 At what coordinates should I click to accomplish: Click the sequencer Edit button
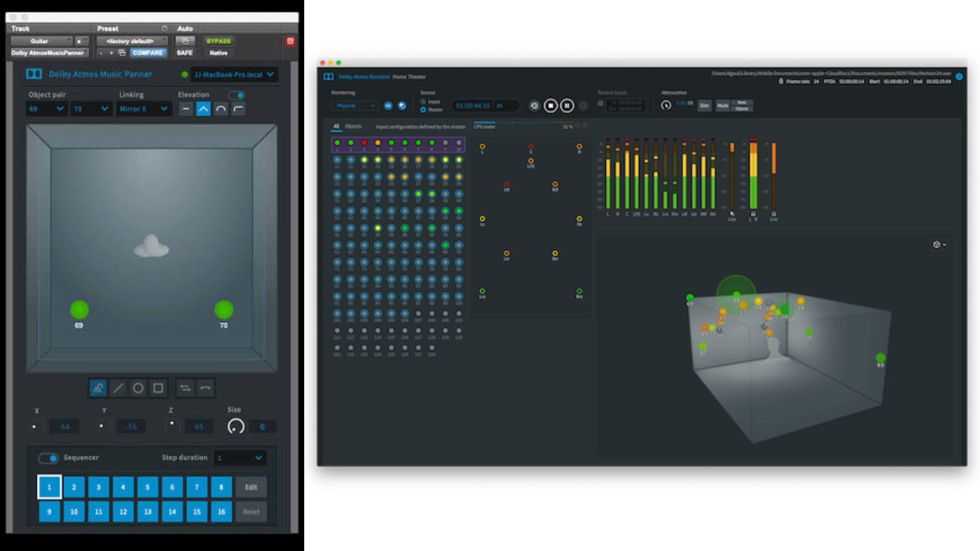pos(251,487)
